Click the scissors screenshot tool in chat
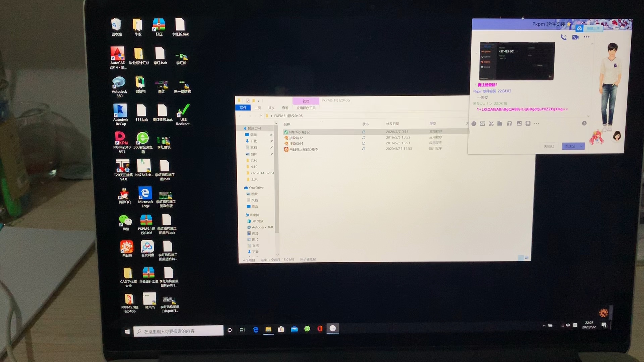Screen dimensions: 644x362 tap(491, 124)
